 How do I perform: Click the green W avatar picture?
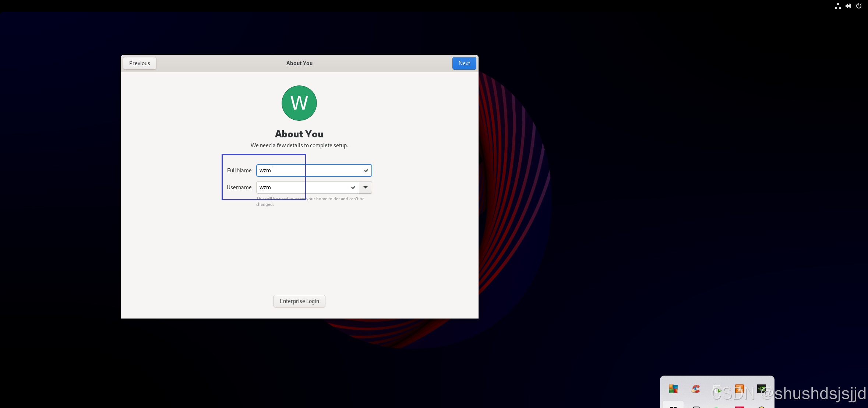(299, 103)
